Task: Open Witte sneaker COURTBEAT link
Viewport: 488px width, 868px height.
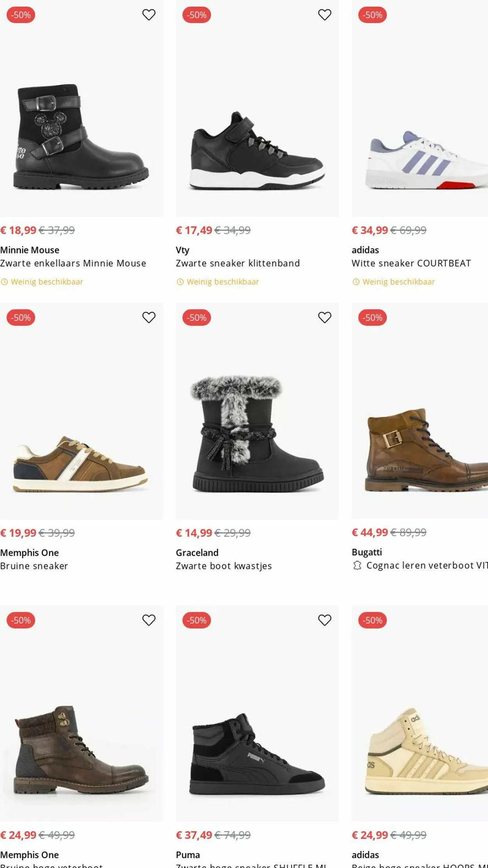Action: (411, 263)
